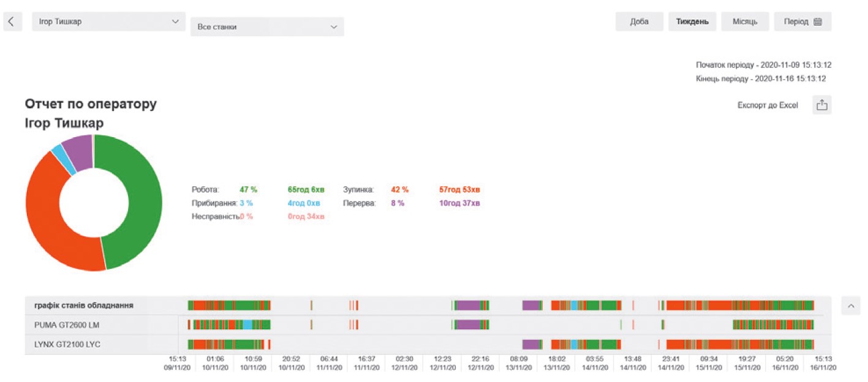Switch to the Місяць period tab
868x382 pixels.
(745, 21)
